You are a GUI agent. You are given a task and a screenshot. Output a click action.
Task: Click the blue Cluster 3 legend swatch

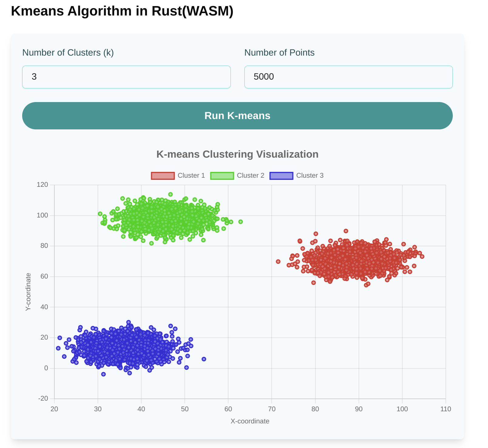(x=281, y=176)
